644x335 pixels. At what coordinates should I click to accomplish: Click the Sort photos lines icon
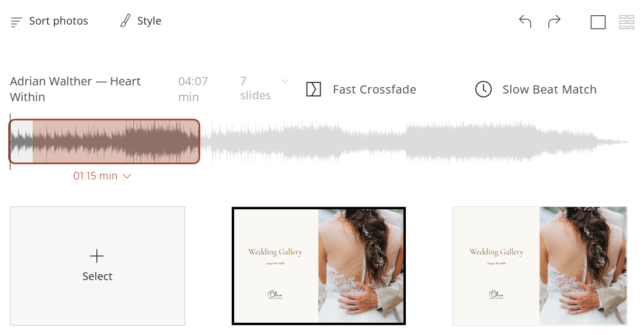click(x=16, y=22)
